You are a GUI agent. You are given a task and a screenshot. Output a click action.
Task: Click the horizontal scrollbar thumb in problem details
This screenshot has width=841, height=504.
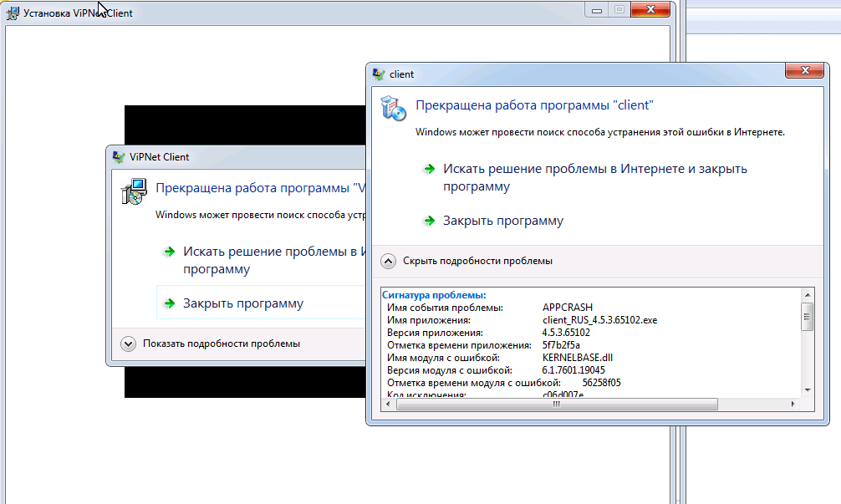click(557, 405)
